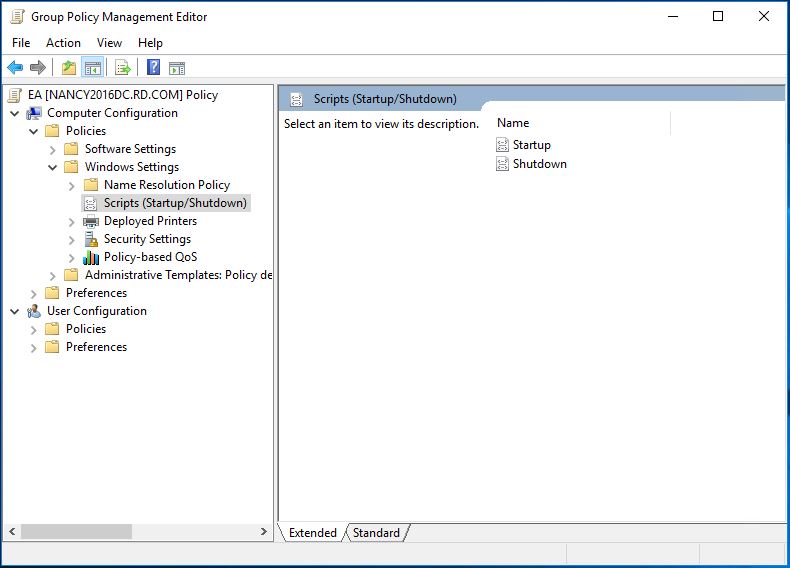
Task: Expand the Security Settings node
Action: [x=72, y=239]
